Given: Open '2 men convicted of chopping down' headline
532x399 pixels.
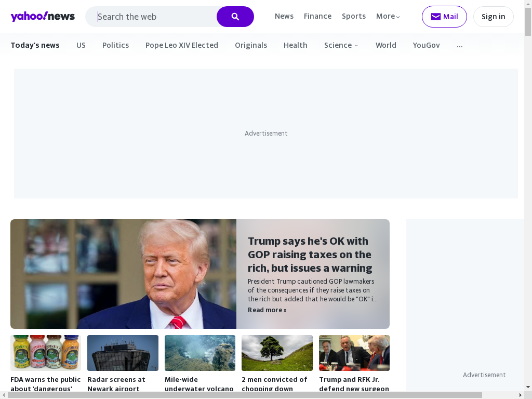Looking at the screenshot, I should point(274,384).
